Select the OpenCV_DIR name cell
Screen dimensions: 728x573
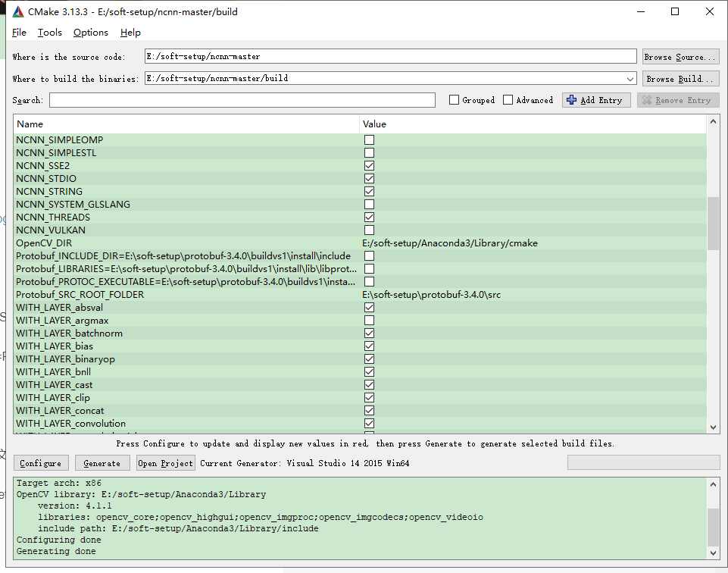click(44, 243)
